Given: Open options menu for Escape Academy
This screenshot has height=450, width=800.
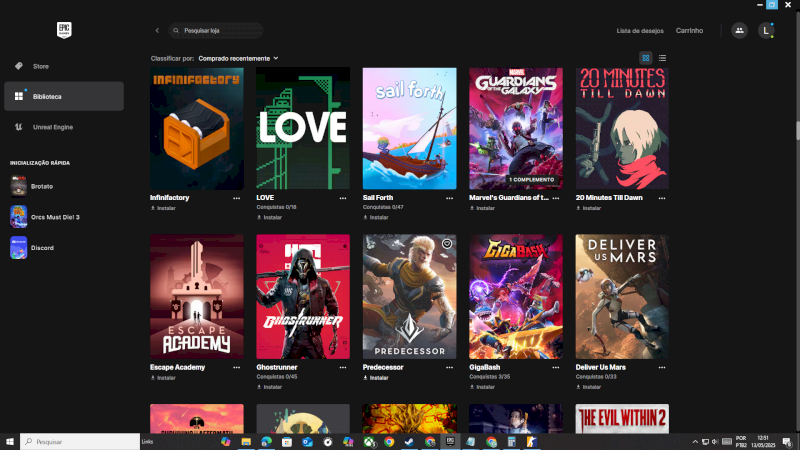Looking at the screenshot, I should 236,367.
